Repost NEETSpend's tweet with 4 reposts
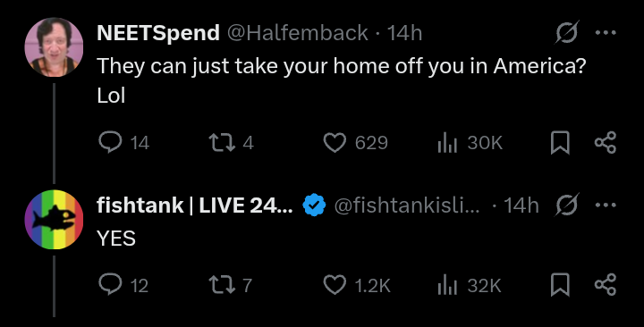 click(232, 142)
